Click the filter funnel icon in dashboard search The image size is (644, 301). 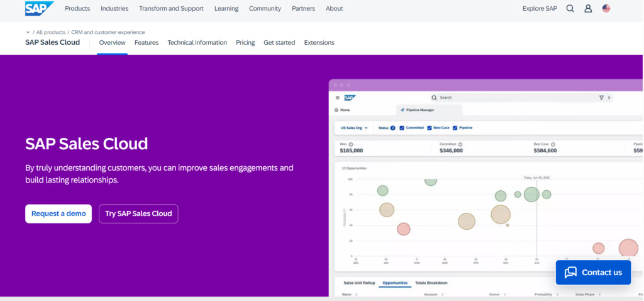click(601, 98)
